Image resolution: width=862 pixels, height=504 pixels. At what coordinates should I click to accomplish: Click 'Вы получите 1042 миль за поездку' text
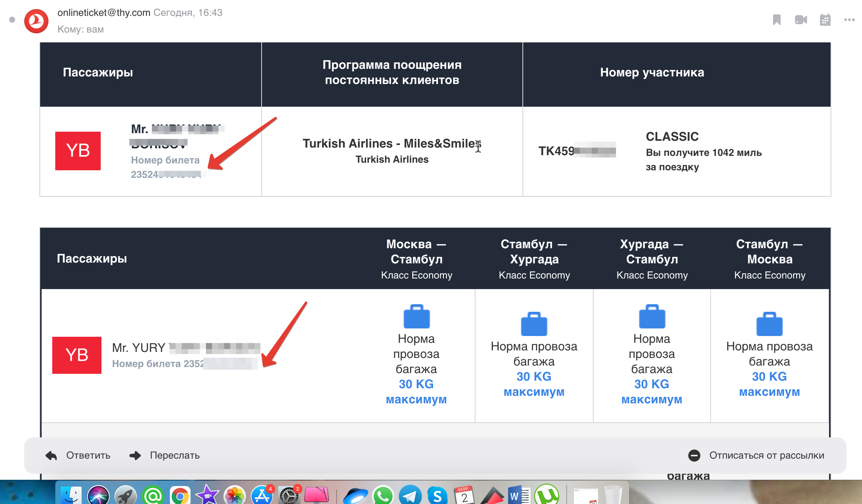[703, 160]
